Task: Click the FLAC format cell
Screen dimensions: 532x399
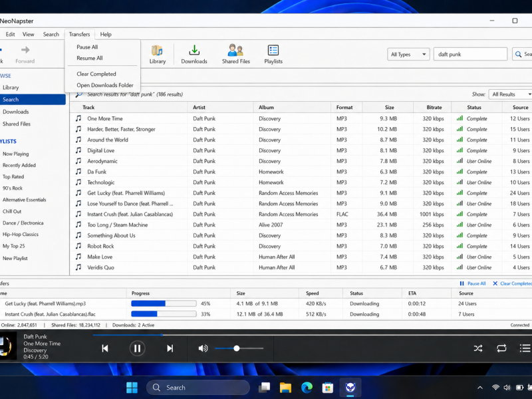Action: point(342,214)
